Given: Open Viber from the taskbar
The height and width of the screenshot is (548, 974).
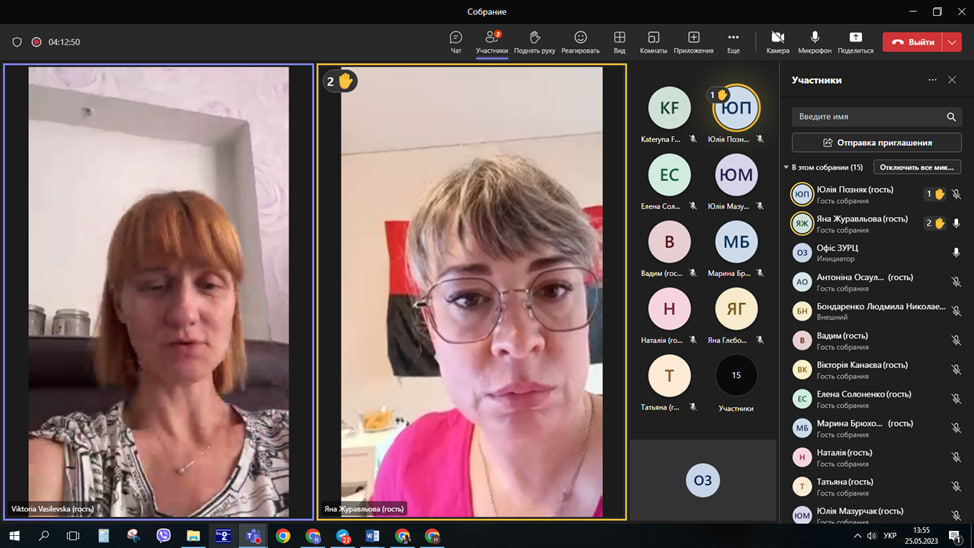Looking at the screenshot, I should point(163,536).
